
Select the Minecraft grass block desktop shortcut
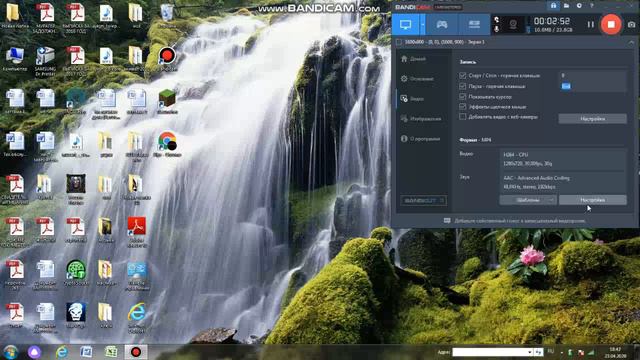[167, 102]
